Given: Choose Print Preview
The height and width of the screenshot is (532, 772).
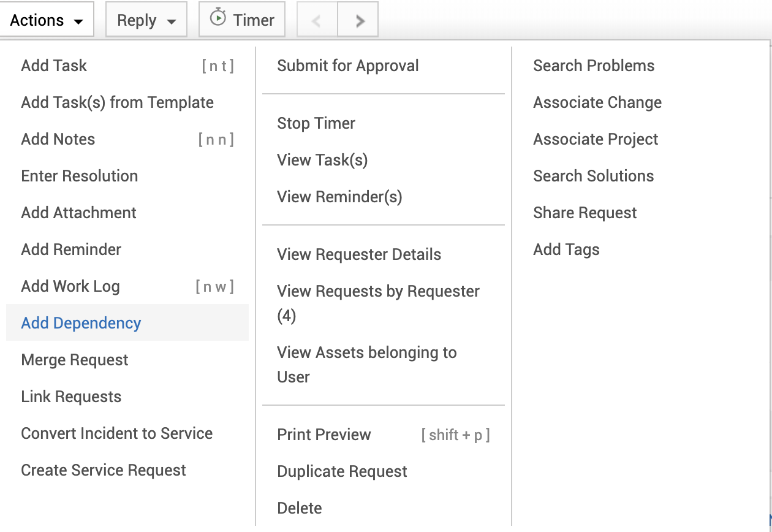Looking at the screenshot, I should click(x=324, y=435).
